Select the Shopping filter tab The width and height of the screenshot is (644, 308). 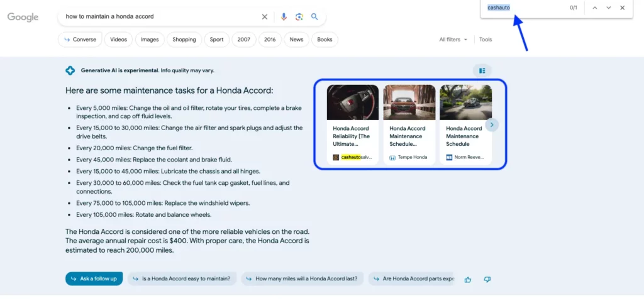coord(184,40)
